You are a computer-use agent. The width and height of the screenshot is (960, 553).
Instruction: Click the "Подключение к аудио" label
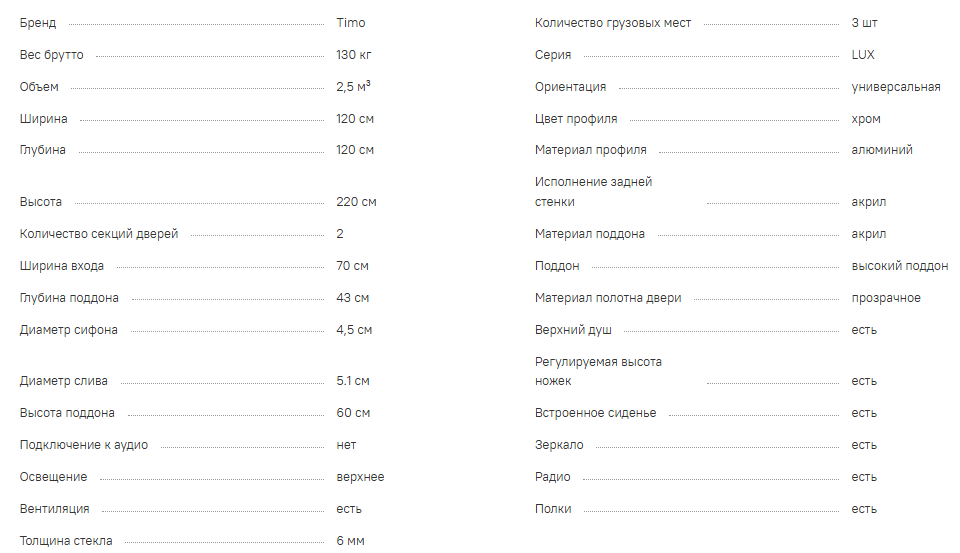pos(84,445)
